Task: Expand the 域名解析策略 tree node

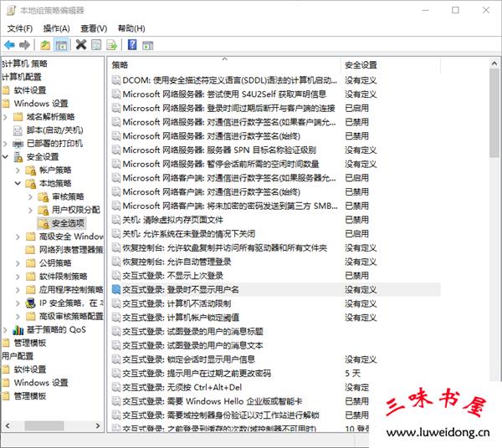Action: (x=5, y=117)
